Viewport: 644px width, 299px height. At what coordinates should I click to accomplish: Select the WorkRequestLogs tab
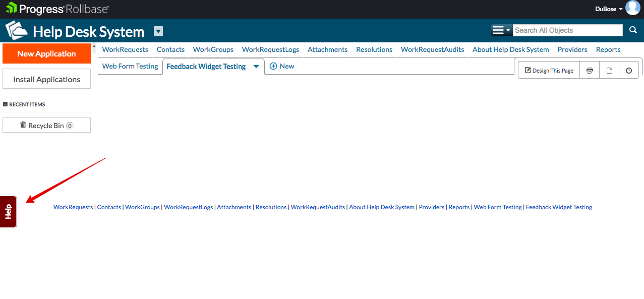tap(270, 49)
